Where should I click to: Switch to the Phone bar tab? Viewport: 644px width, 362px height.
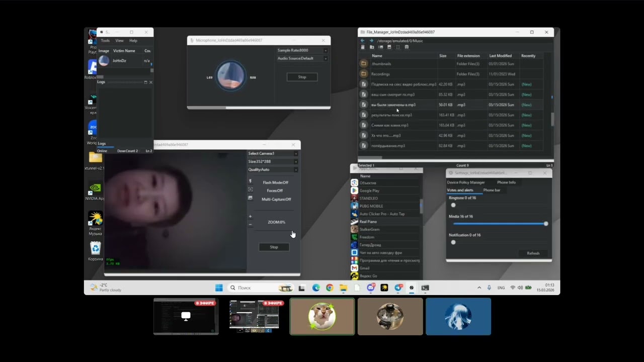tap(492, 190)
